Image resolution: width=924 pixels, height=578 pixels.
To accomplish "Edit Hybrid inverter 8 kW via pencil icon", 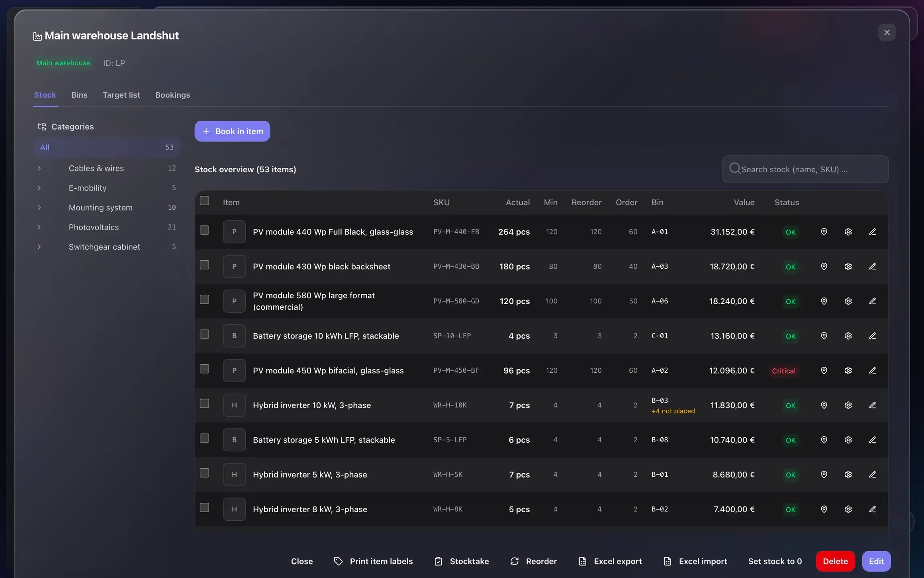I will [x=872, y=509].
